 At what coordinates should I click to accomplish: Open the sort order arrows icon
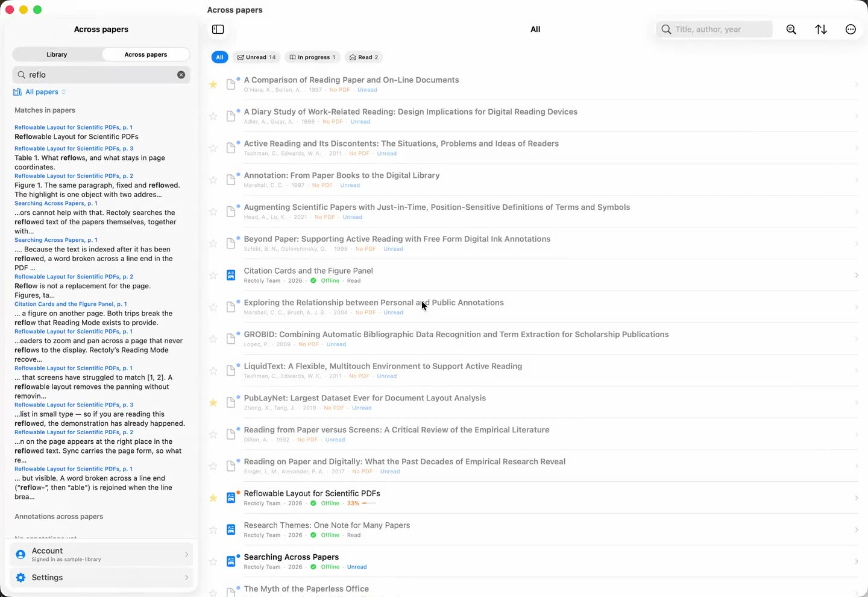point(821,30)
